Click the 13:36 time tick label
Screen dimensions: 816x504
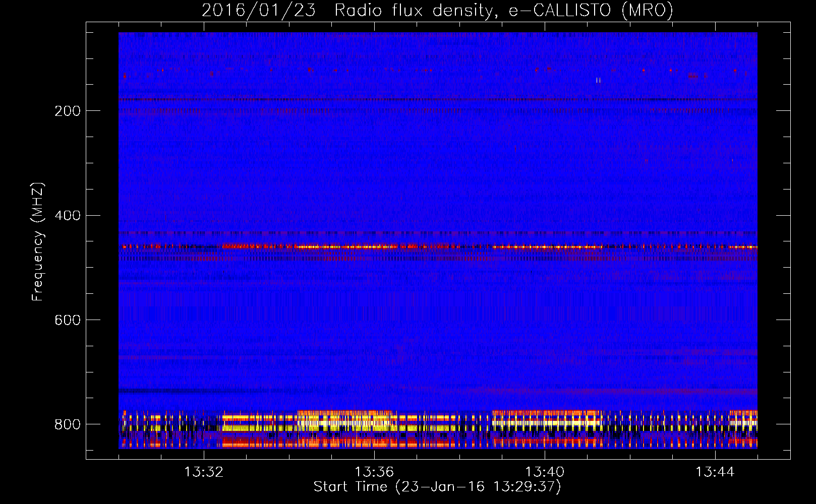[x=374, y=472]
